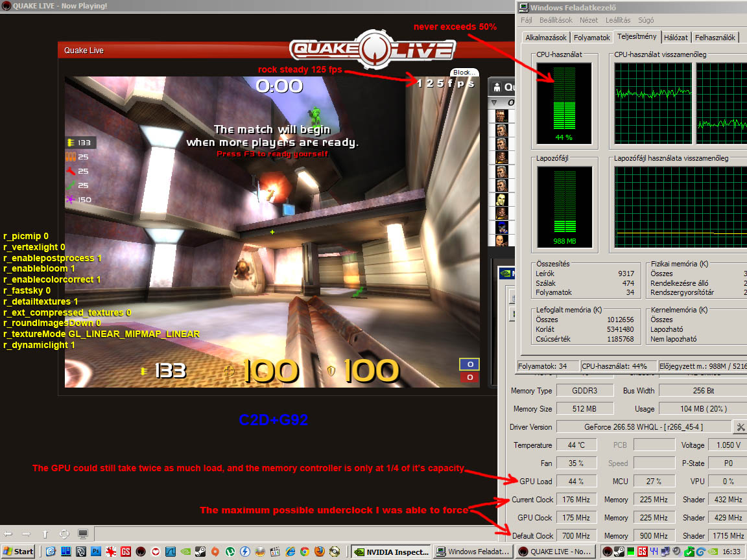Image resolution: width=747 pixels, height=560 pixels.
Task: Click the CPU-használat 44% meter
Action: [564, 103]
